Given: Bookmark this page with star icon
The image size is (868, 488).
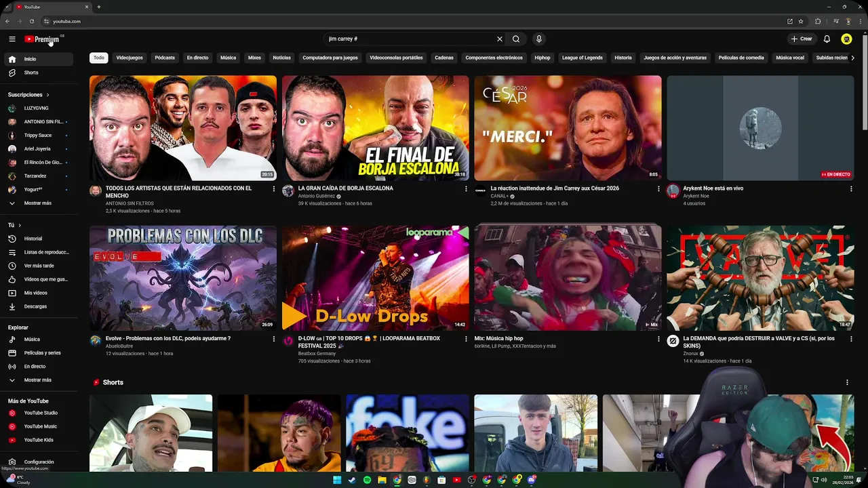Looking at the screenshot, I should 801,21.
